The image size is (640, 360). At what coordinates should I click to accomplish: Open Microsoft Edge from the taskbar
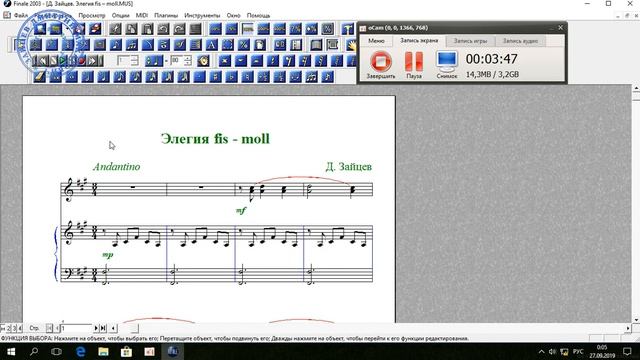click(x=80, y=351)
